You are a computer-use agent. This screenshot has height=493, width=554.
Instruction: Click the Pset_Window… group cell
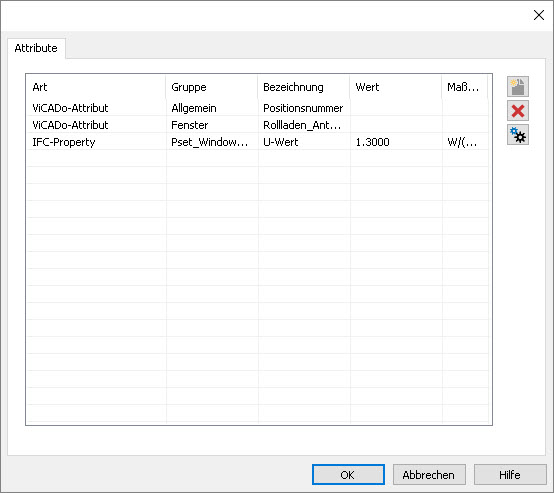[212, 142]
